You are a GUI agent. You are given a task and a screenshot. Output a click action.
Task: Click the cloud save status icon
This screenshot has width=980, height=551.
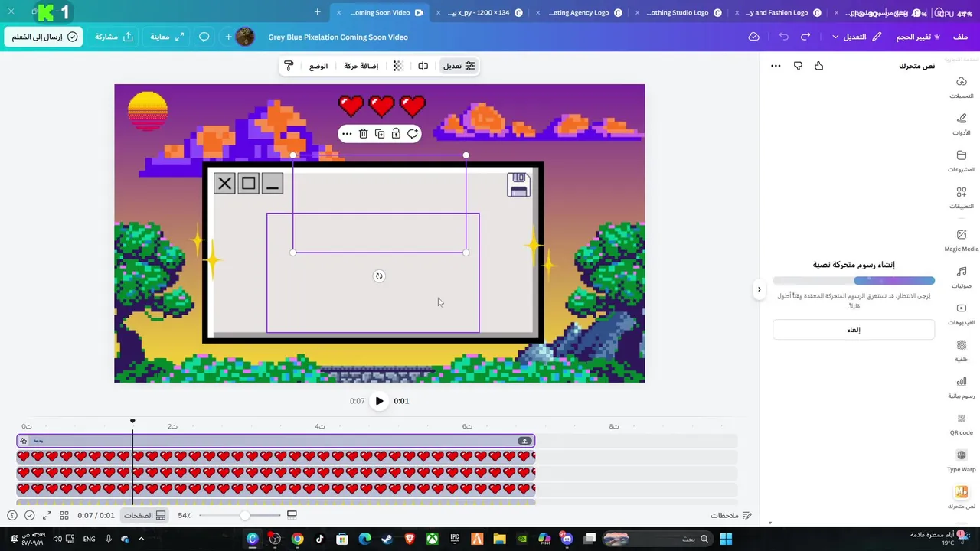[x=754, y=37]
